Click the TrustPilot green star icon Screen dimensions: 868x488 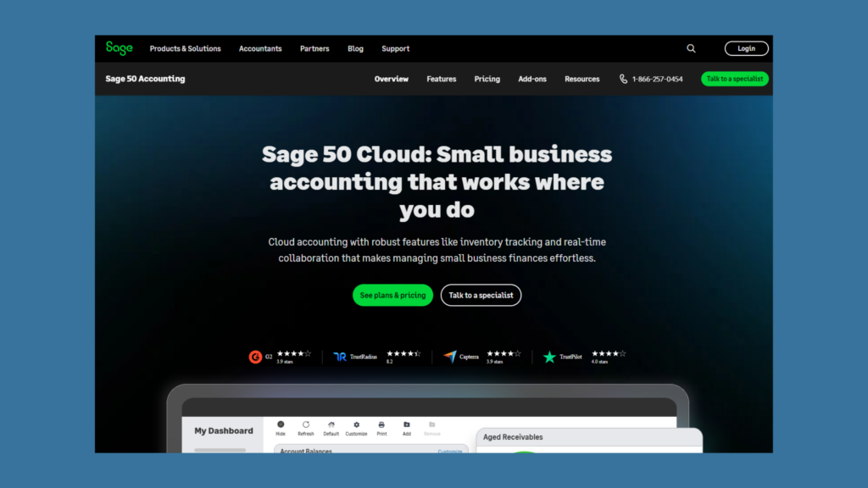coord(549,357)
